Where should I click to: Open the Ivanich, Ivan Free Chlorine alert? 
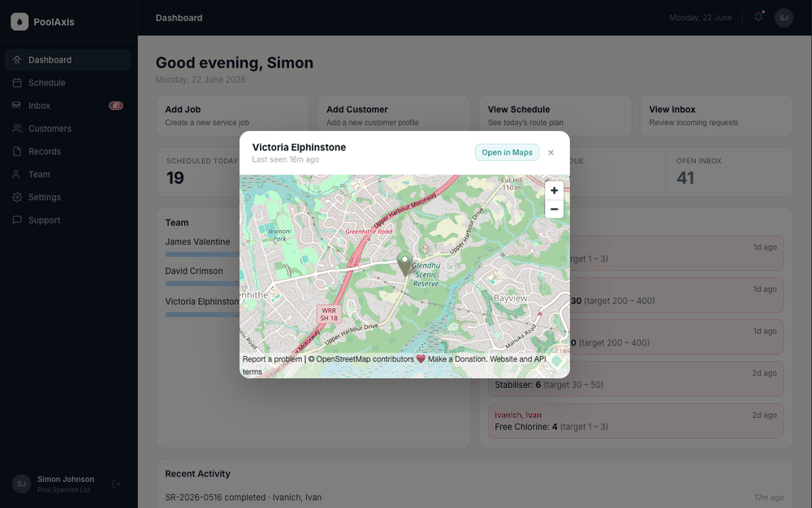(x=636, y=421)
